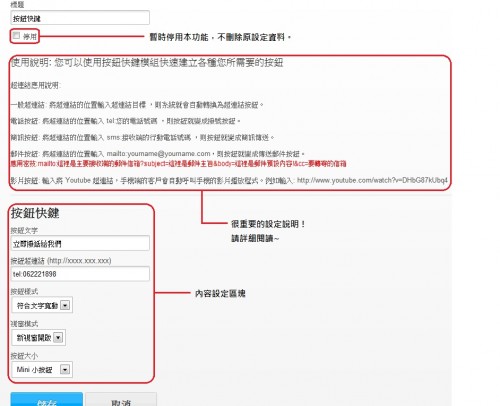Click the arrow on the 按鈕樣式 combo box
Screen dimensions: 500x406
(x=65, y=305)
